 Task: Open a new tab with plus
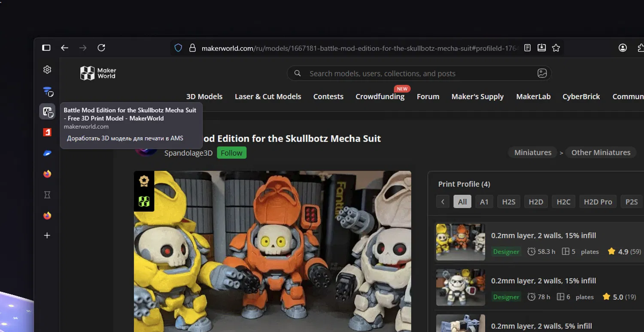click(47, 235)
